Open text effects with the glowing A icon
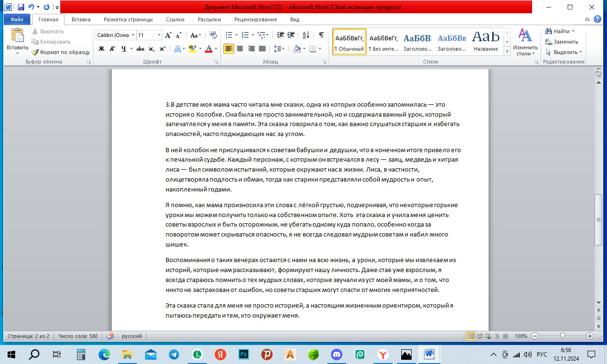Image resolution: width=607 pixels, height=364 pixels. coord(177,48)
